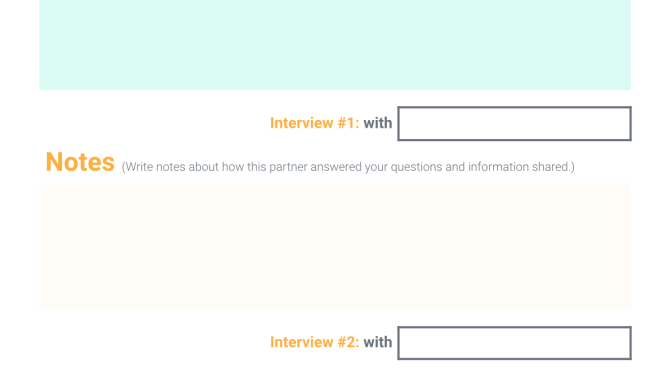Image resolution: width=670 pixels, height=370 pixels.
Task: Click inside the mint green answer area
Action: coord(335,45)
